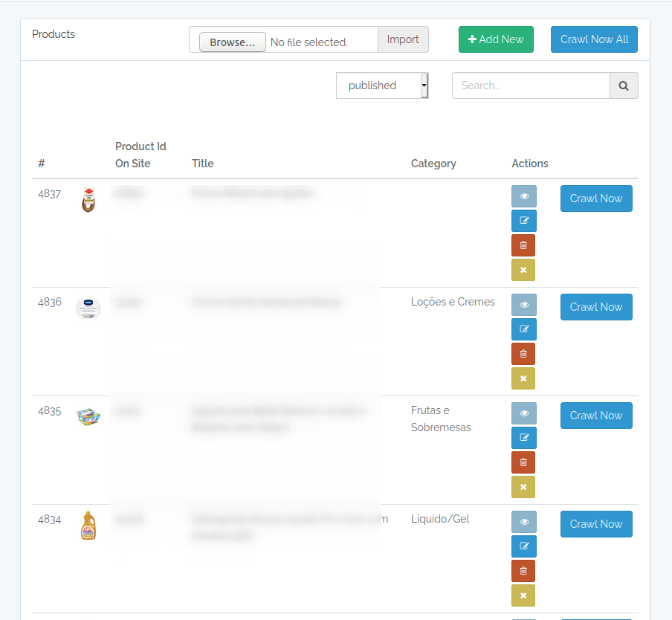Click the trash delete icon for product 4834
The image size is (672, 620).
click(x=523, y=570)
